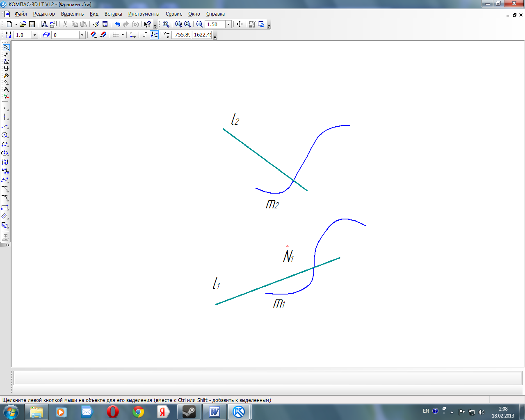The image size is (525, 420).
Task: Expand the view scale 1.0 dropdown
Action: 34,35
